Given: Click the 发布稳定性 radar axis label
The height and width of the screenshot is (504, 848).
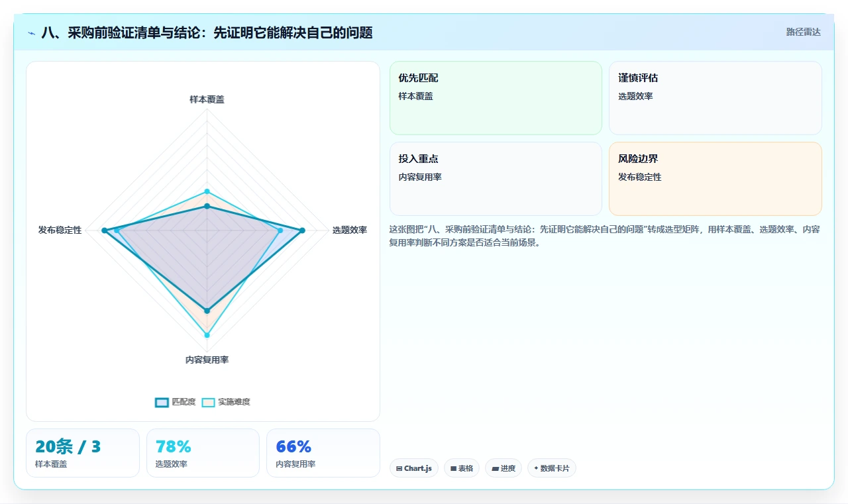Looking at the screenshot, I should (60, 230).
